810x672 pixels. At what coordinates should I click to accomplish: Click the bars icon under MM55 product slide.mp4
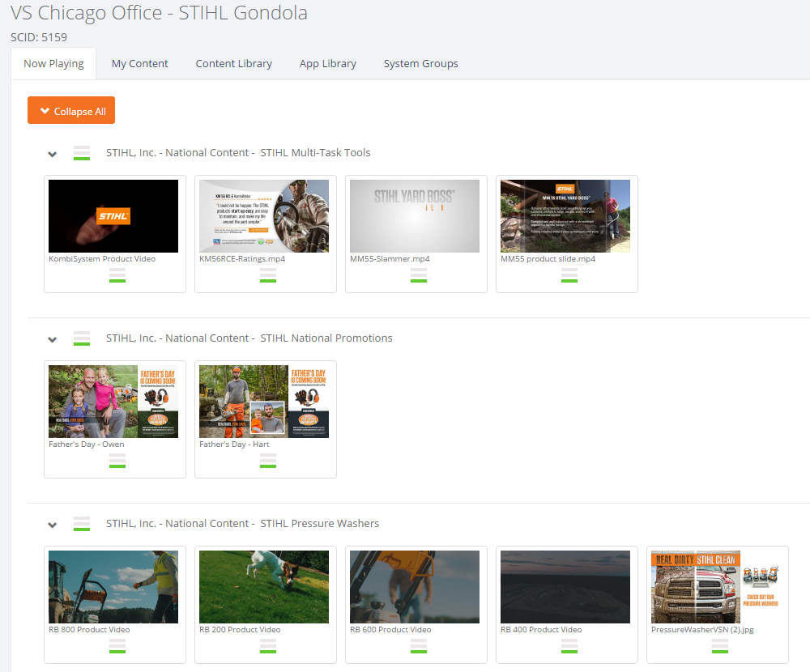pos(569,275)
